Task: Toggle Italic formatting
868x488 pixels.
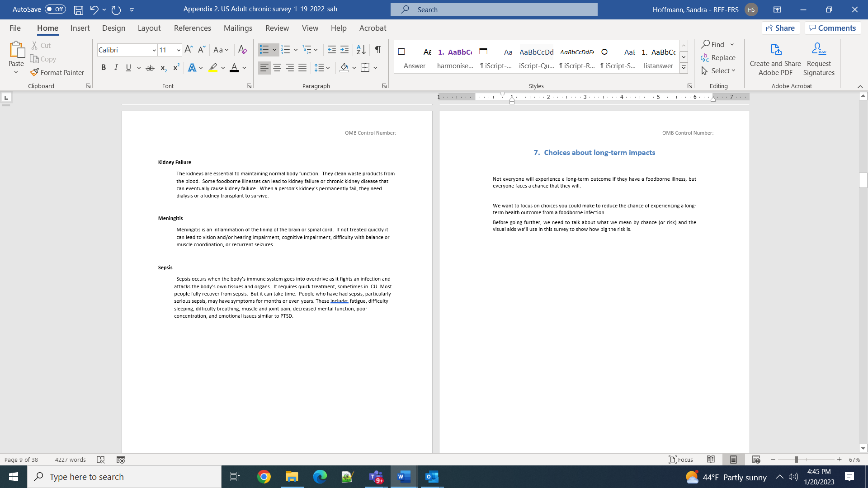Action: [116, 68]
